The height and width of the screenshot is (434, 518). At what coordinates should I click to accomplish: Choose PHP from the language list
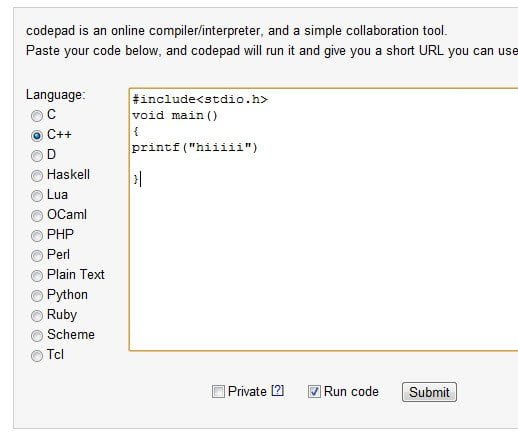pos(37,236)
